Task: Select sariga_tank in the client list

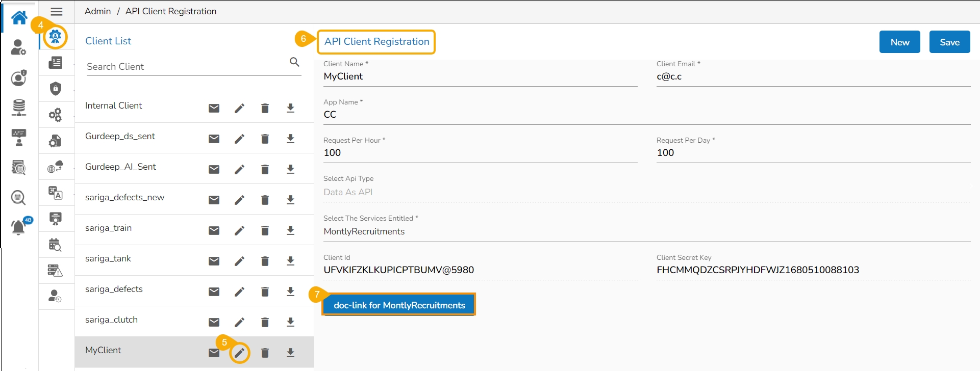Action: click(108, 258)
